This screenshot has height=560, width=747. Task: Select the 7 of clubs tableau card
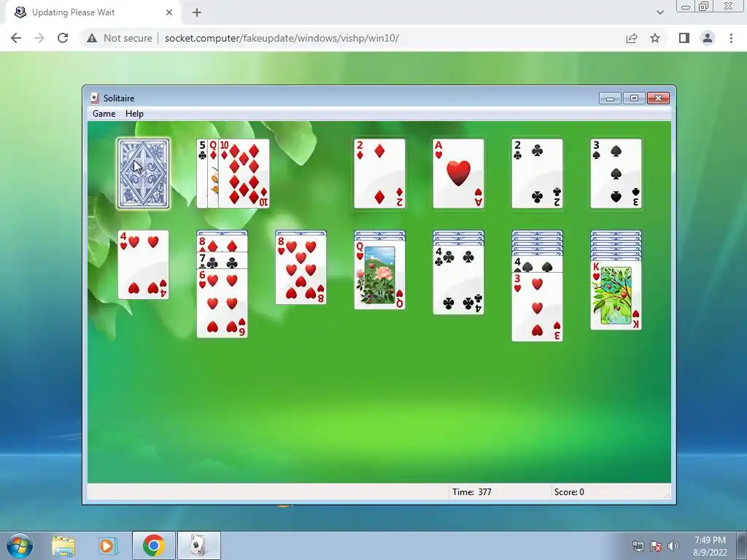pos(222,260)
